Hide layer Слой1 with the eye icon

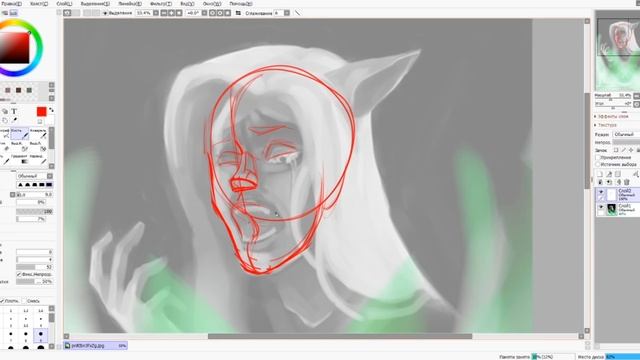tap(600, 207)
